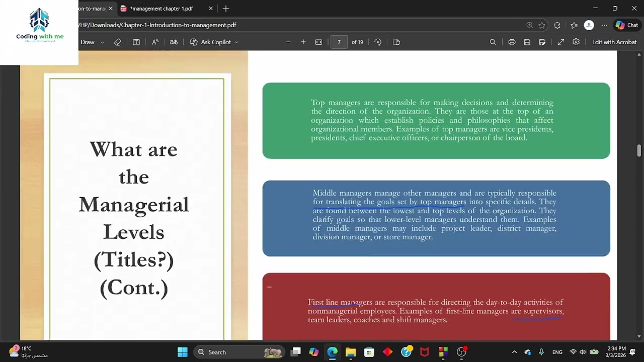Click the page number field showing 7
Viewport: 644px width, 362px height.
(x=339, y=42)
